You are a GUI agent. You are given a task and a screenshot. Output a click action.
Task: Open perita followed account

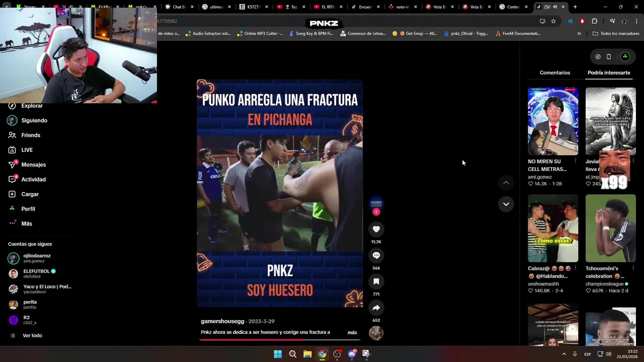point(23,305)
